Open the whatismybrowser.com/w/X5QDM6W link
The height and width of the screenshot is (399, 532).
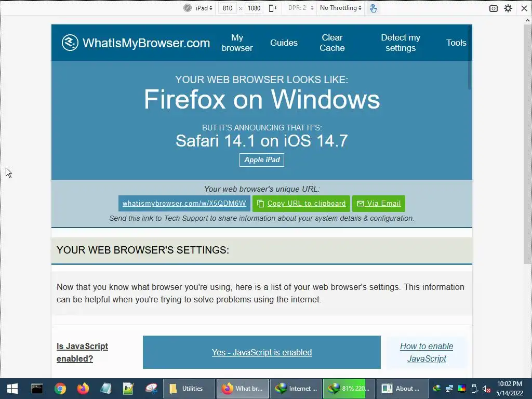184,203
